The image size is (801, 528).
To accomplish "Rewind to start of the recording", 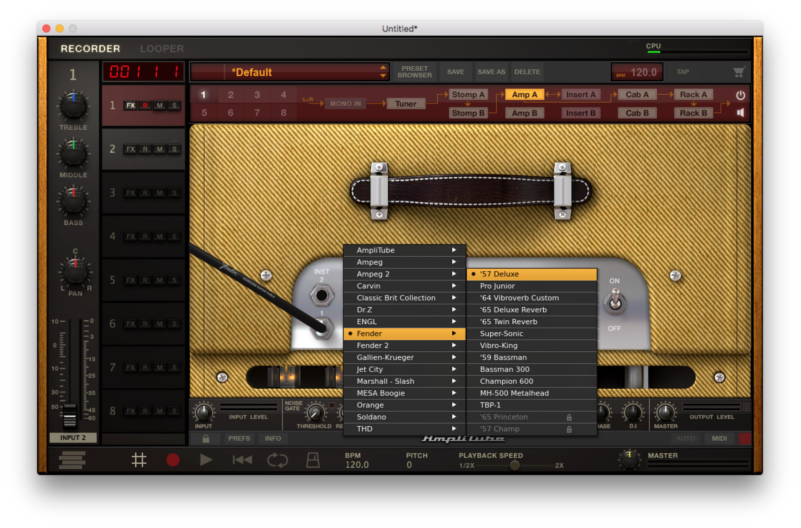I will (x=242, y=460).
